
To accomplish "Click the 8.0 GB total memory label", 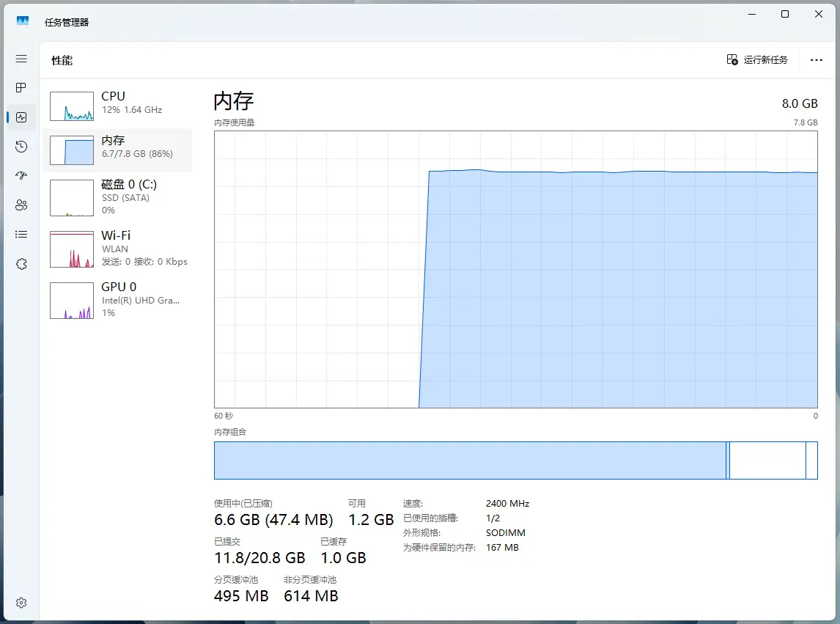I will click(x=799, y=103).
